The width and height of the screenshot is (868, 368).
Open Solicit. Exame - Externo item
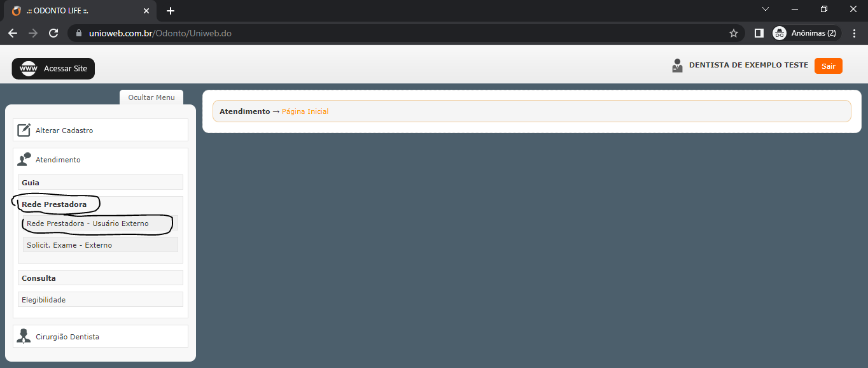[x=101, y=245]
